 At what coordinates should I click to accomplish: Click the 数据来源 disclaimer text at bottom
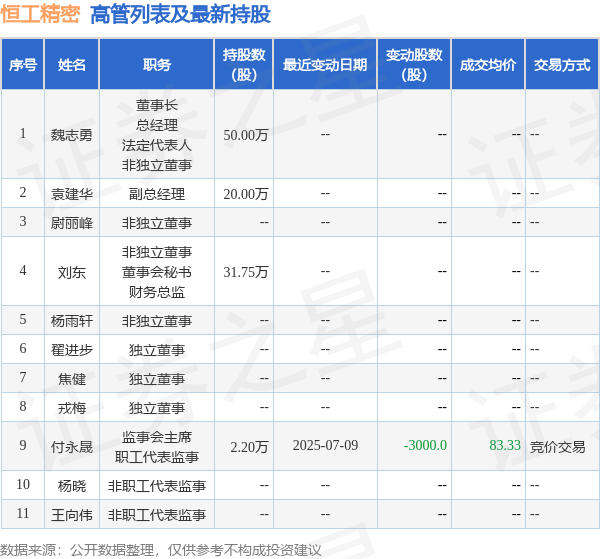coord(161,550)
